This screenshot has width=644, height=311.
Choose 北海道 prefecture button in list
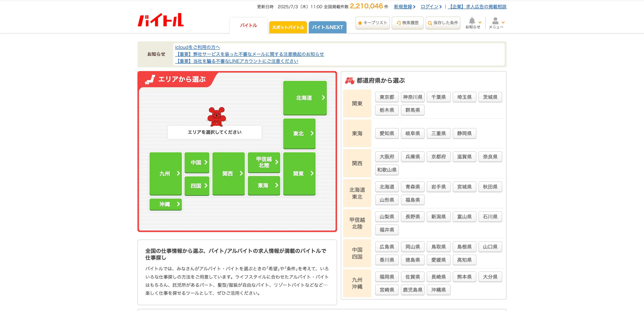click(387, 187)
